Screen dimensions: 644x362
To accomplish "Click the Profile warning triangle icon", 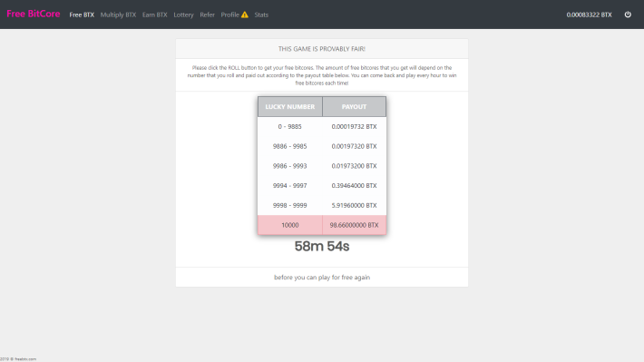I will tap(245, 15).
